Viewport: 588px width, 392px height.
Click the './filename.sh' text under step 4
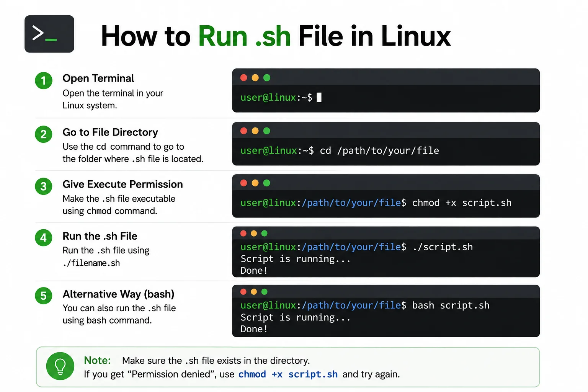tap(91, 263)
